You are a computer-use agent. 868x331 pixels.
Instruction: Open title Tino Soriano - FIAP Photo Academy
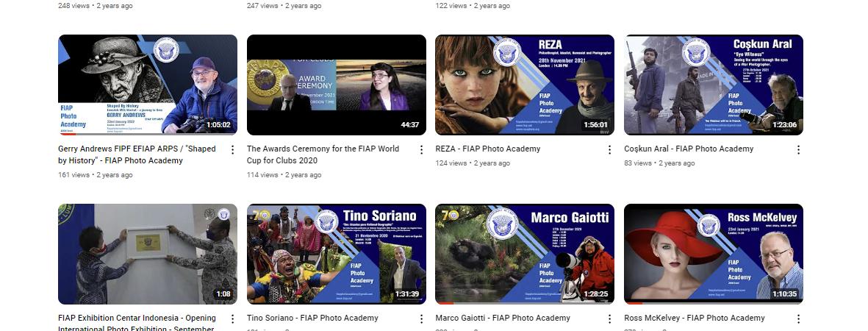tap(312, 318)
